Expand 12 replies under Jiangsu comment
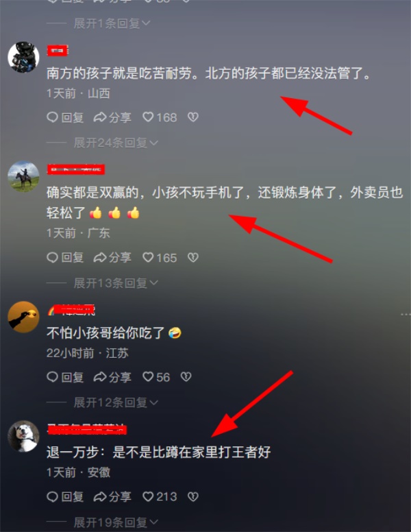411x532 pixels. coord(116,402)
